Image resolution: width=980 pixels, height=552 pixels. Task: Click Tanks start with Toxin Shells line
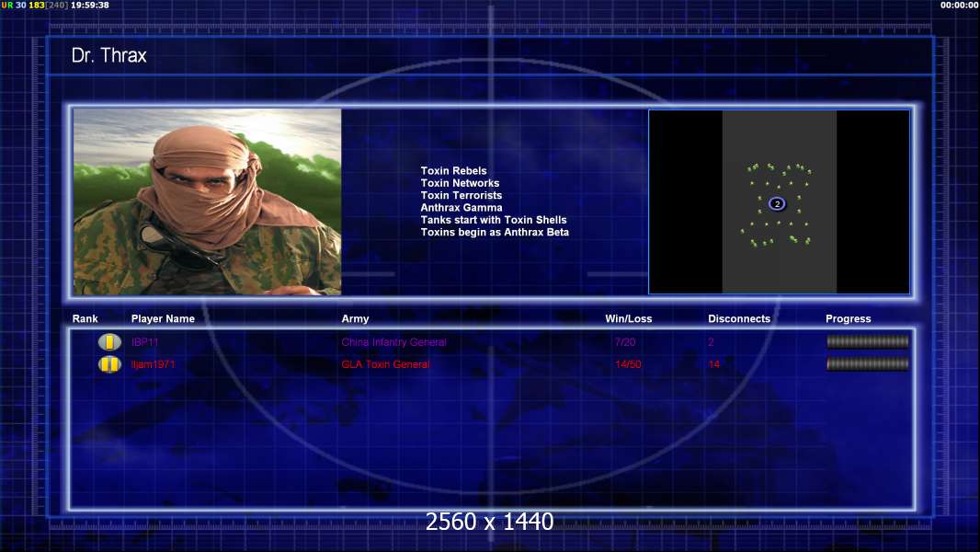[493, 220]
